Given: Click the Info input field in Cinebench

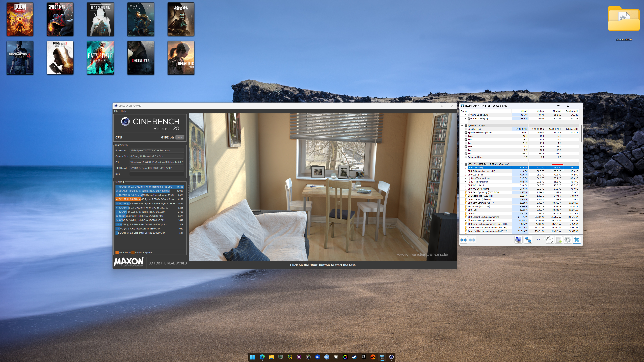Looking at the screenshot, I should (157, 174).
